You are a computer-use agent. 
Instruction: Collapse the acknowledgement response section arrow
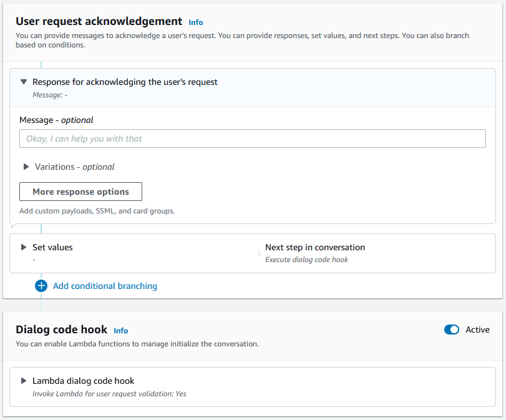tap(24, 82)
